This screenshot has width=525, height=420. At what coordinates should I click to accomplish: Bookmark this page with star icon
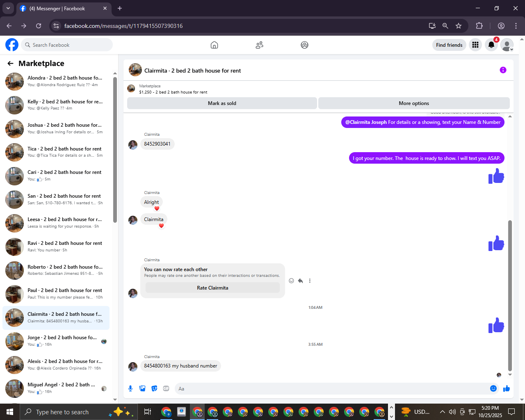459,26
